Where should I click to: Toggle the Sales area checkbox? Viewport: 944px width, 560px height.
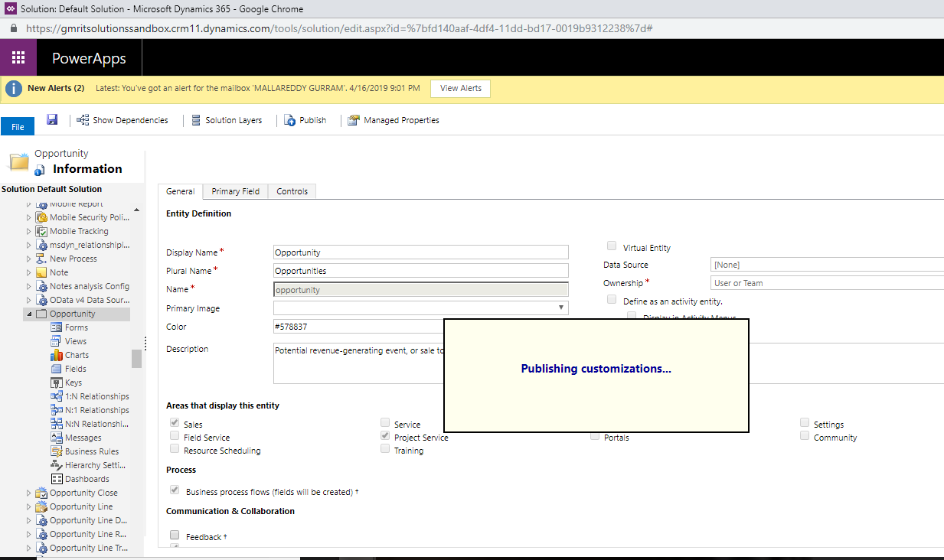click(x=175, y=422)
